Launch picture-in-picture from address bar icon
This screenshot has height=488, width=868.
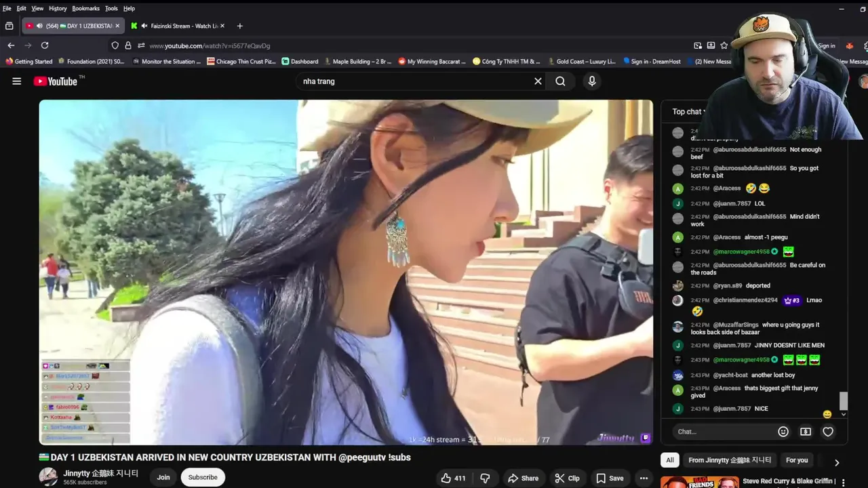click(698, 45)
